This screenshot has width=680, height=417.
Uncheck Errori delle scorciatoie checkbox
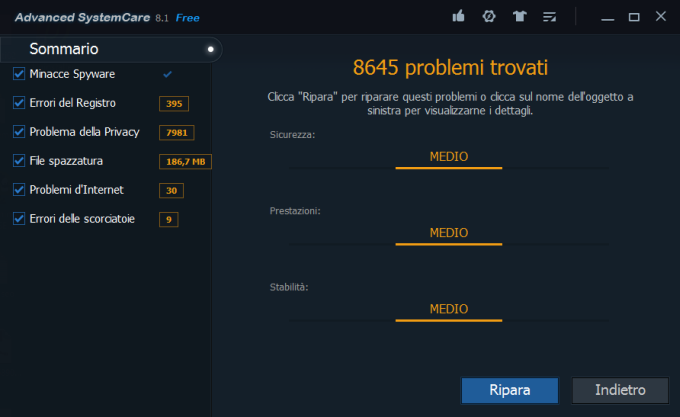coord(19,218)
